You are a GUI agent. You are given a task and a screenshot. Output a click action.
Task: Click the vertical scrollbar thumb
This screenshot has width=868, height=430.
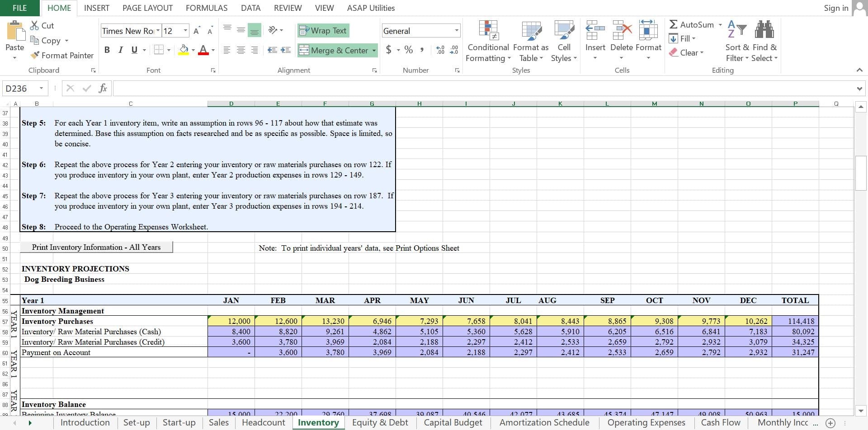click(861, 173)
